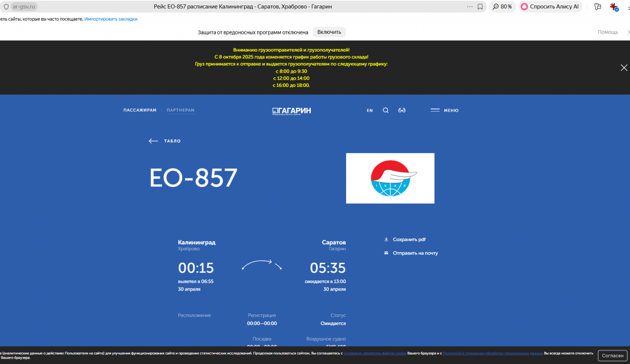Click the search magnifier icon in site header
630x364 pixels.
(386, 110)
